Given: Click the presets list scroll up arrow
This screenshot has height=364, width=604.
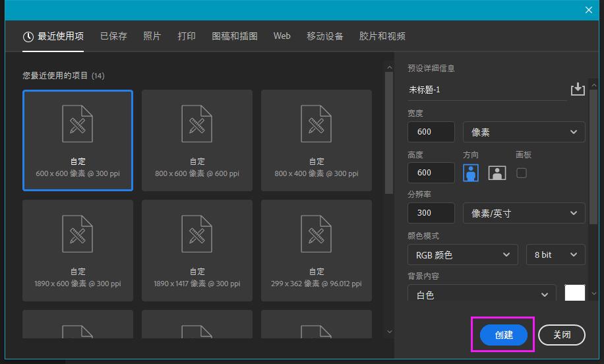Looking at the screenshot, I should (x=390, y=67).
